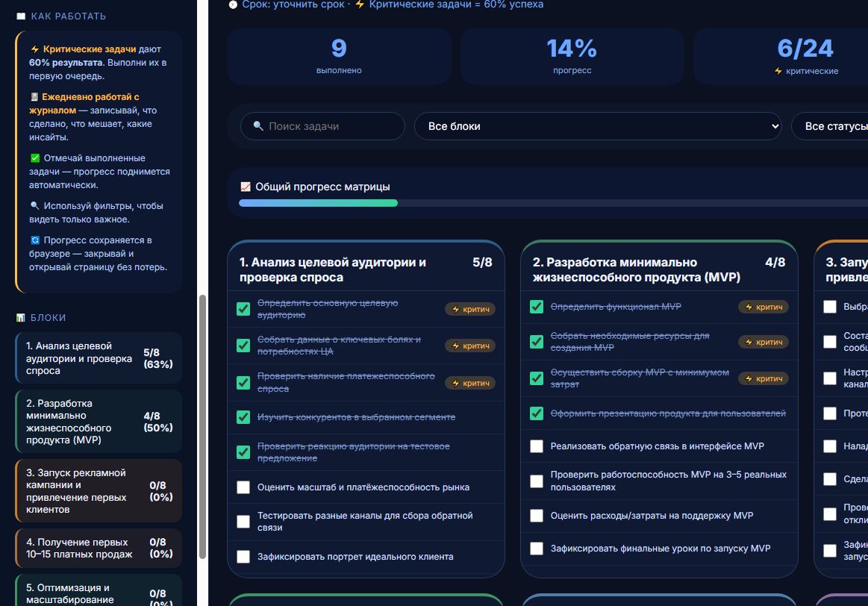868x606 pixels.
Task: Click the search magnifier icon in task search
Action: click(258, 126)
